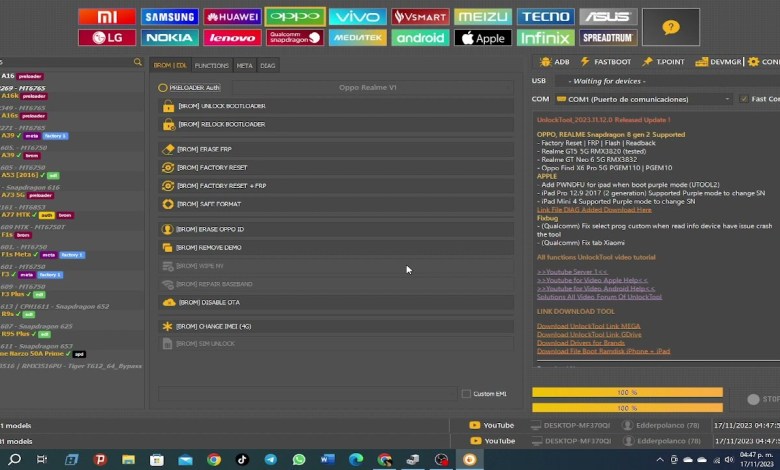
Task: Select the Samsung brand logo
Action: click(x=169, y=17)
